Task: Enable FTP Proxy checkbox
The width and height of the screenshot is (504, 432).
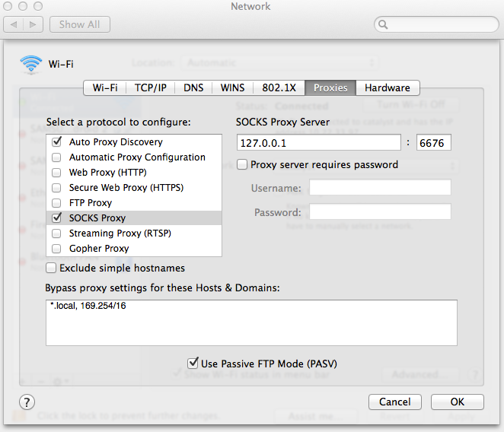Action: 56,203
